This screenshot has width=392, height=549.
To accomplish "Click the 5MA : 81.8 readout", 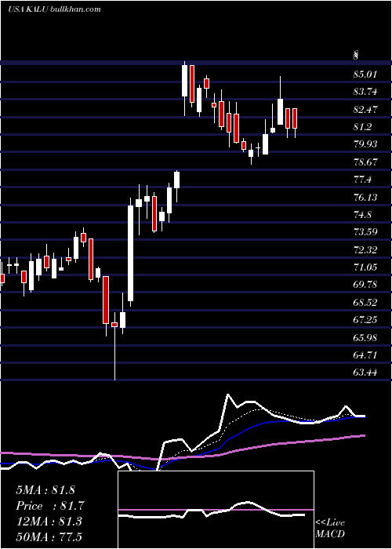I will (x=45, y=490).
